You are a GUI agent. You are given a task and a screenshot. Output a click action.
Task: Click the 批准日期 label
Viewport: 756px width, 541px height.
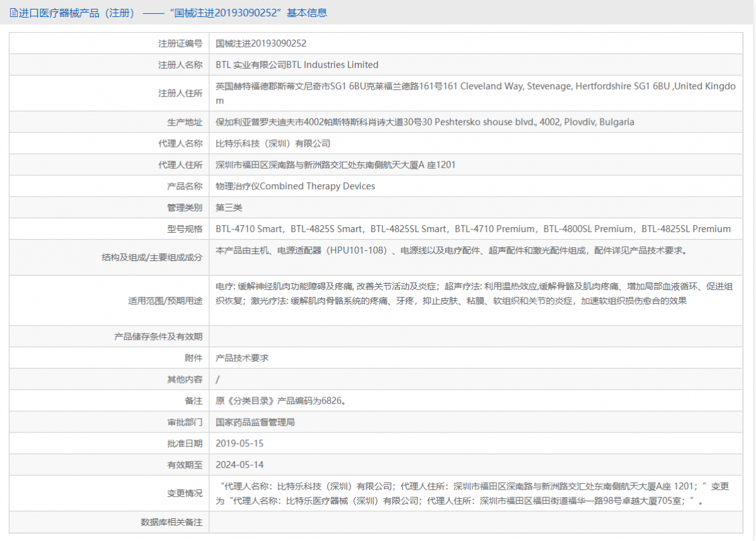pos(185,444)
